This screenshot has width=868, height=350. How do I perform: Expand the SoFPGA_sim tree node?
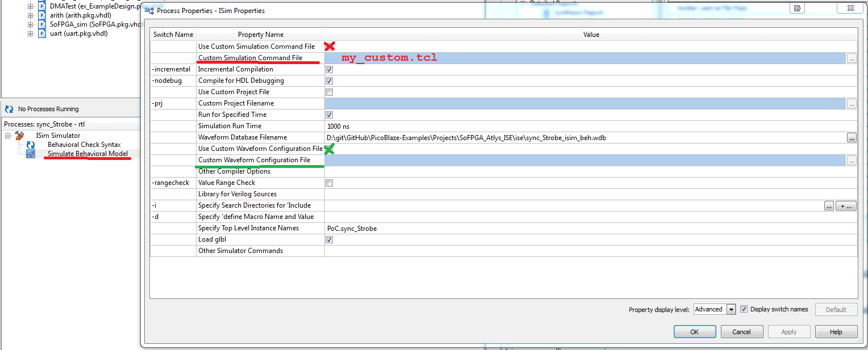pyautogui.click(x=31, y=24)
